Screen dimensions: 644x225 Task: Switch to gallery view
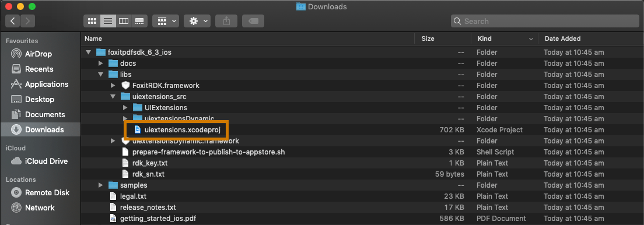tap(139, 21)
